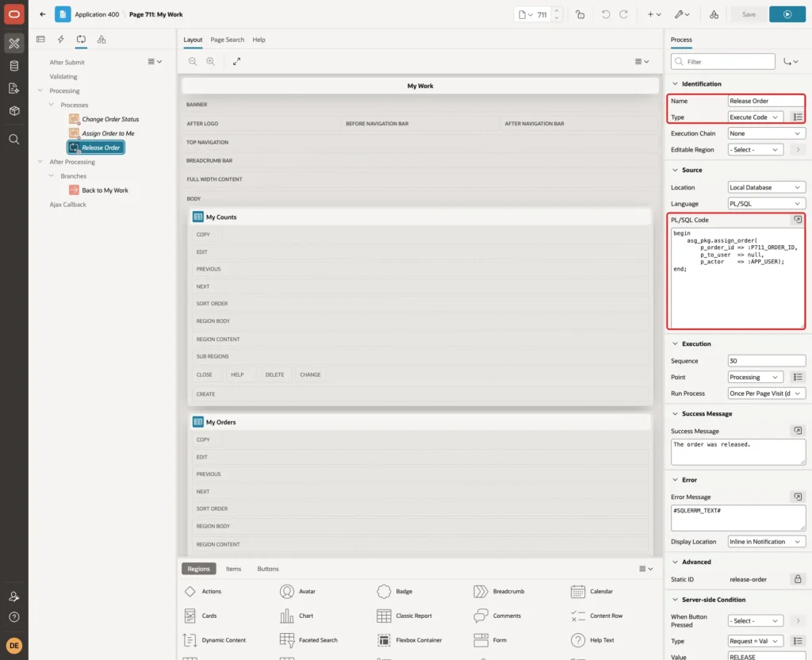This screenshot has width=812, height=660.
Task: Run the page with the play button
Action: pos(787,14)
